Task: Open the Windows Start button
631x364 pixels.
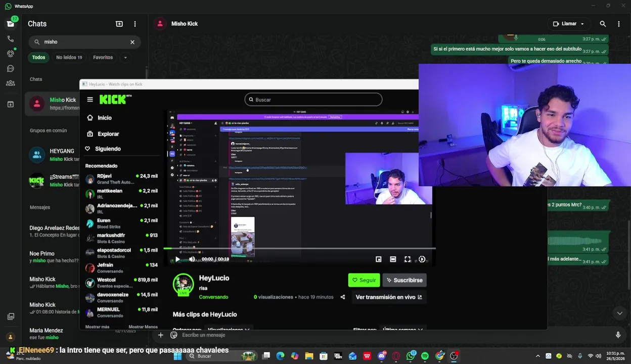Action: pyautogui.click(x=177, y=356)
